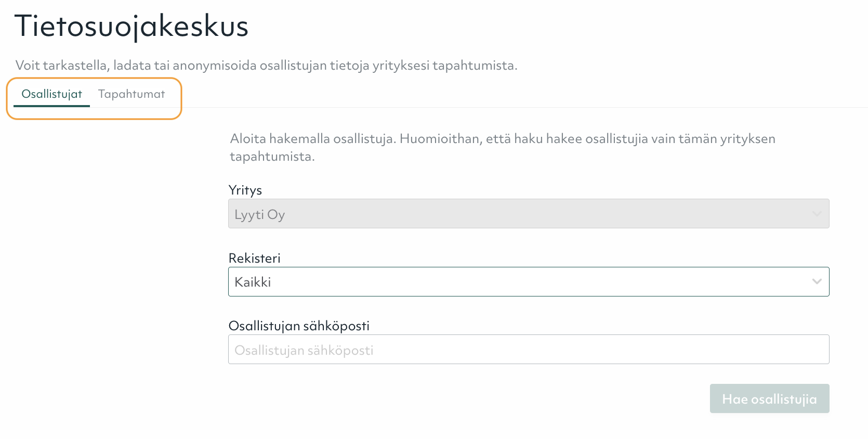Focus the Osallistujan sähköposti input field
The height and width of the screenshot is (439, 868).
[528, 350]
